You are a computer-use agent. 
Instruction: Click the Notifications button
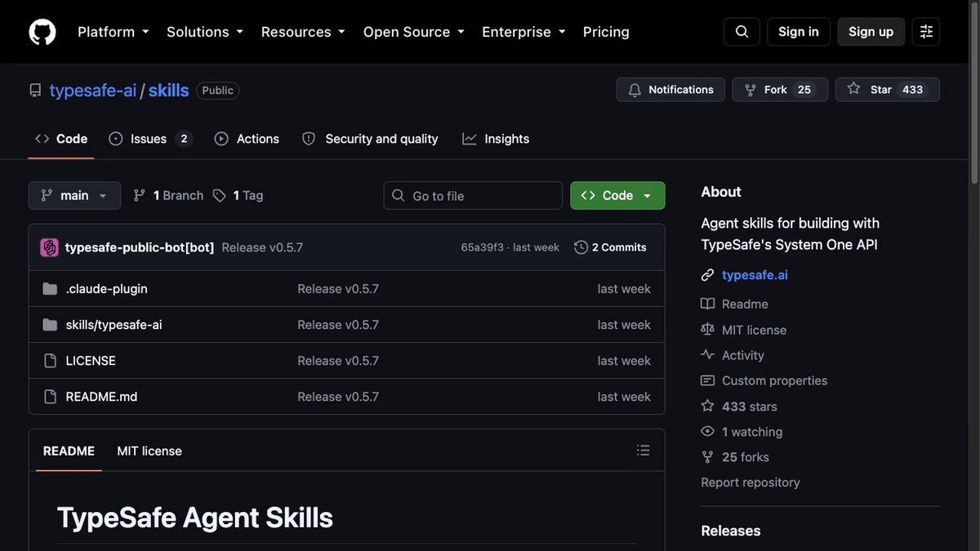(x=670, y=90)
